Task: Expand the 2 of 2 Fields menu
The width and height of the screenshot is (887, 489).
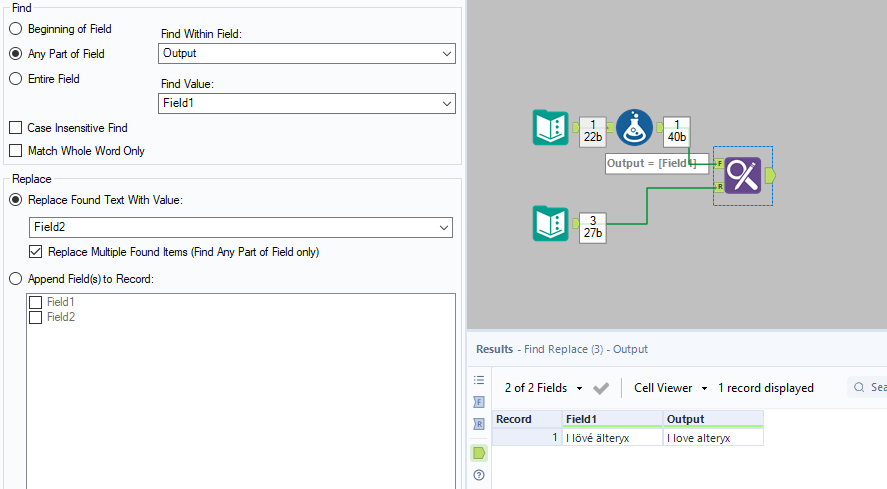Action: click(x=544, y=388)
